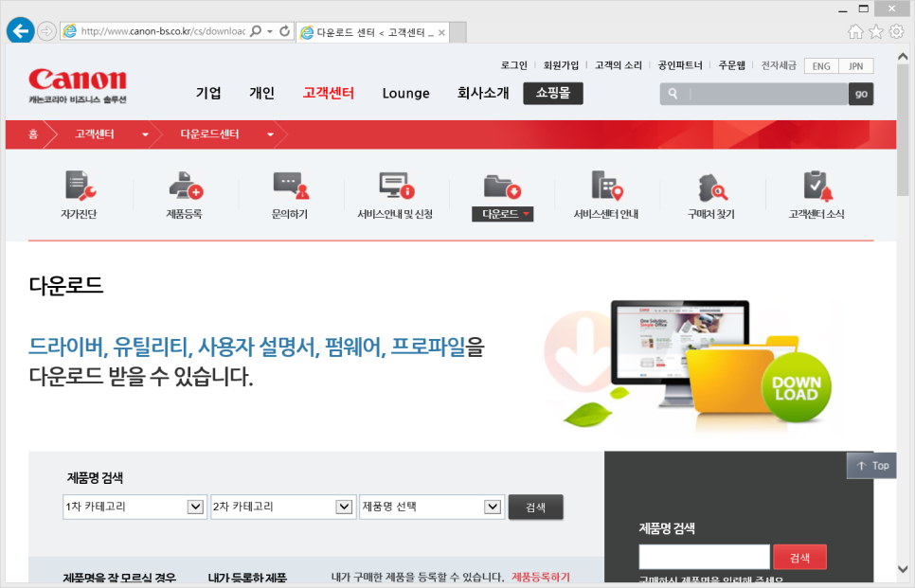Click the scrollbar down arrow
This screenshot has width=915, height=588.
[x=903, y=569]
